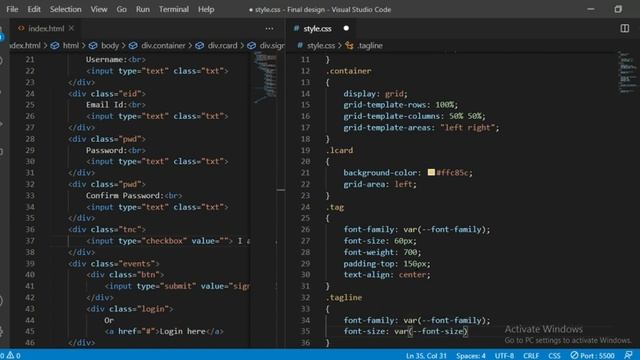This screenshot has width=640, height=360.
Task: Click the submit input code on line 41
Action: (177, 286)
